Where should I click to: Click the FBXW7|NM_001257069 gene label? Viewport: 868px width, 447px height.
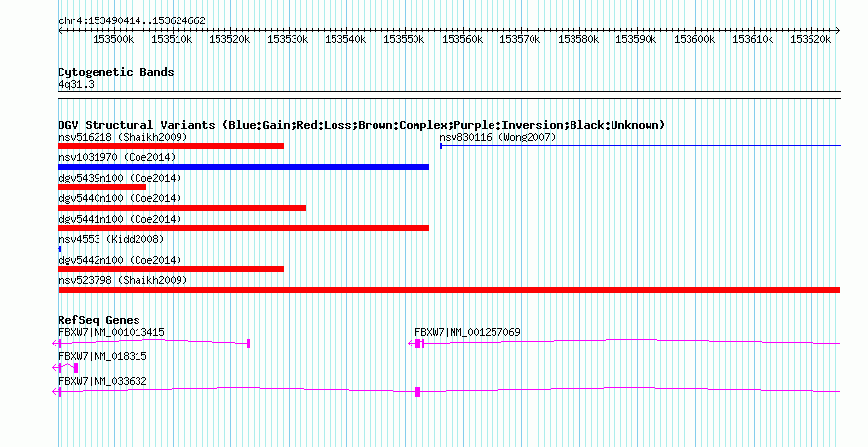(x=467, y=333)
